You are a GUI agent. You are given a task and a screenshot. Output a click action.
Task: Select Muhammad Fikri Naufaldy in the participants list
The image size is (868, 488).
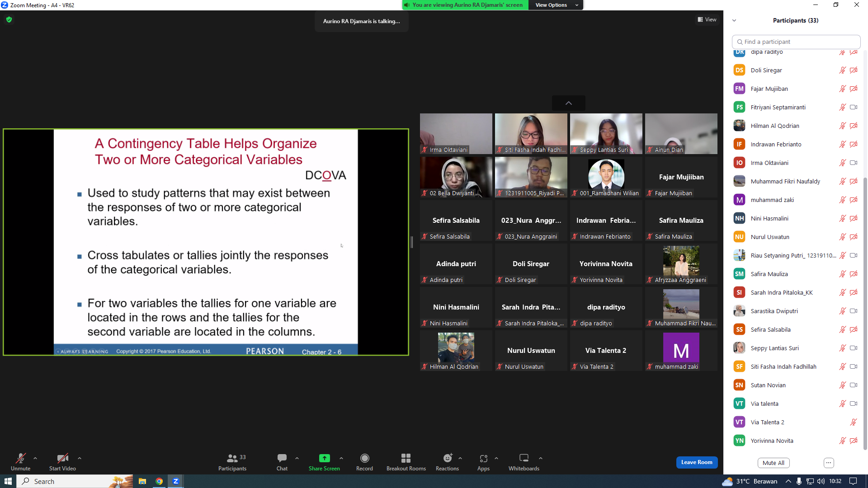coord(795,181)
